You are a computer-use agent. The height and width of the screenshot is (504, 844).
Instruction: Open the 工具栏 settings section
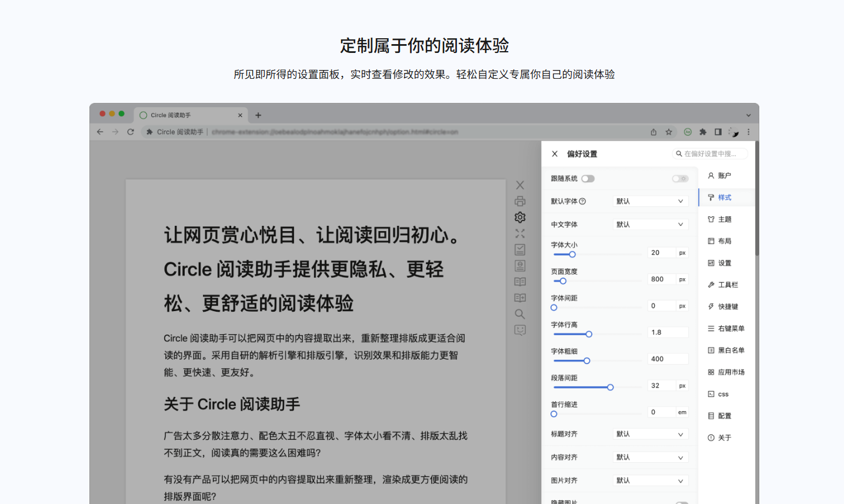click(727, 285)
